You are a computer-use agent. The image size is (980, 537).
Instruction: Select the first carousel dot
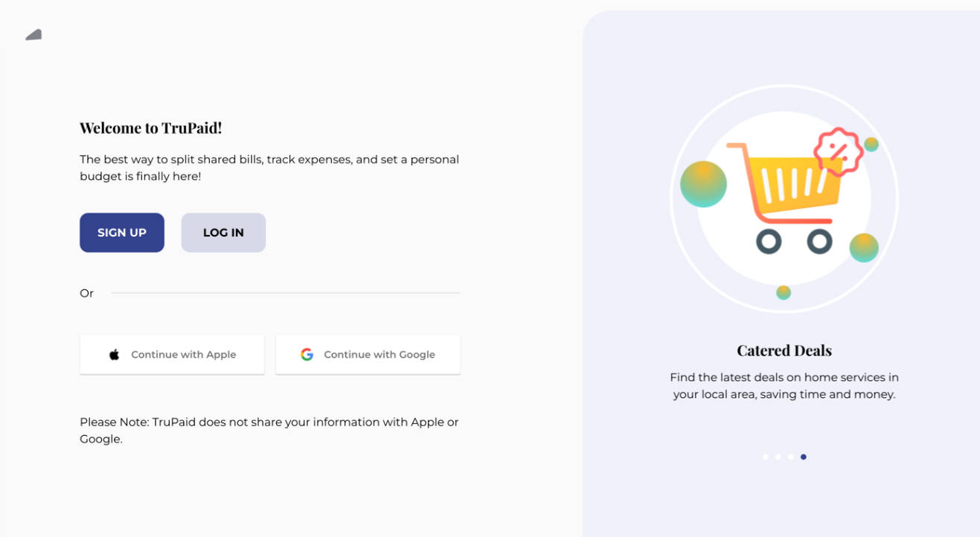pos(766,457)
